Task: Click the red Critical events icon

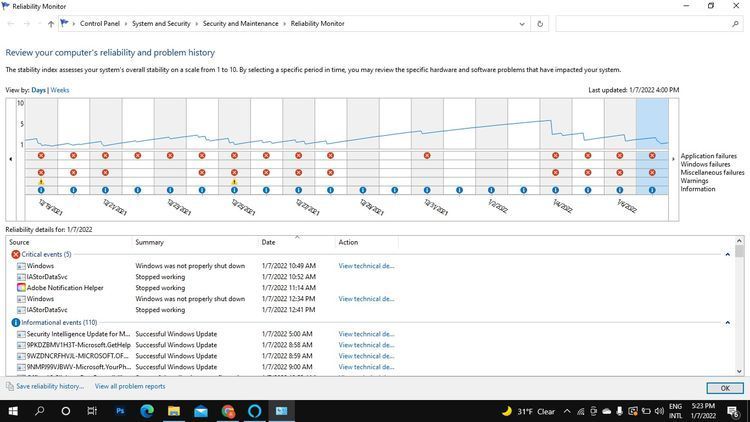Action: click(16, 254)
